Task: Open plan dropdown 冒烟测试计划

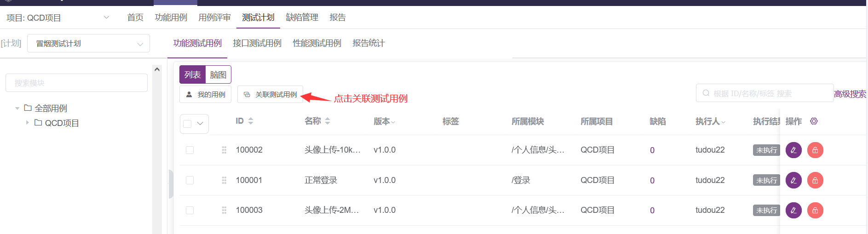Action: [88, 43]
